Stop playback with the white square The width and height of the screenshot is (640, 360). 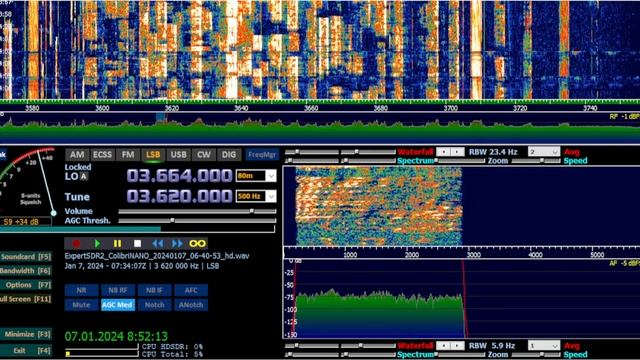click(x=138, y=244)
